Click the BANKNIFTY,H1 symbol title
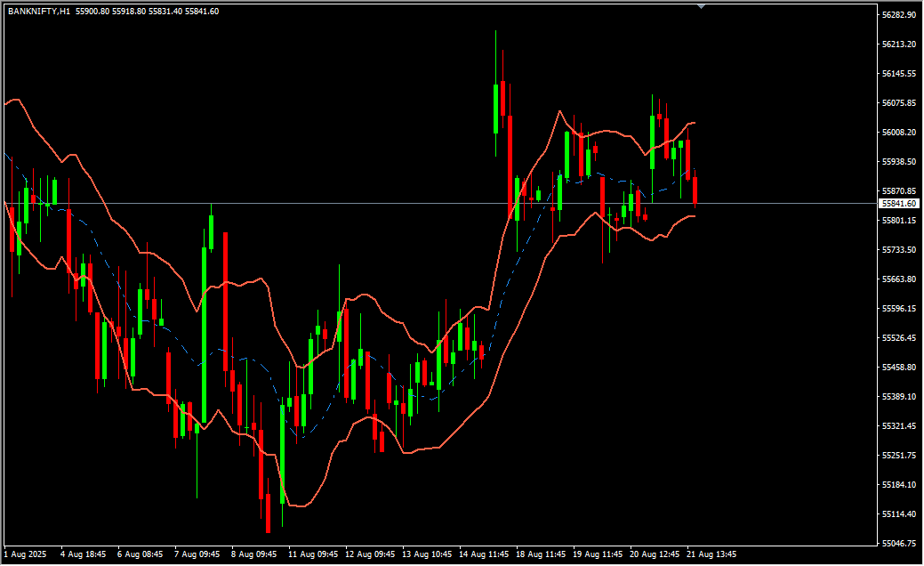This screenshot has height=566, width=924. 38,12
